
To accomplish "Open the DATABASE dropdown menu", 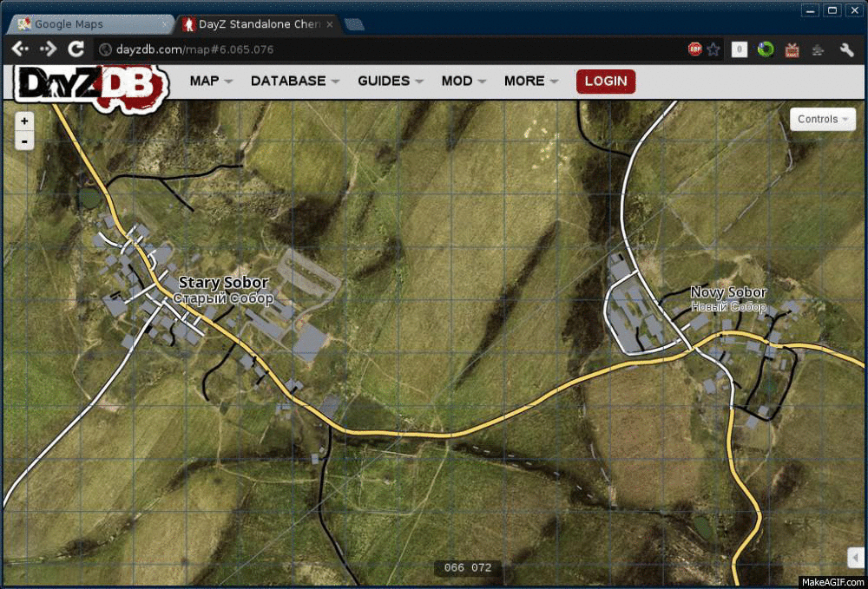I will (x=294, y=81).
